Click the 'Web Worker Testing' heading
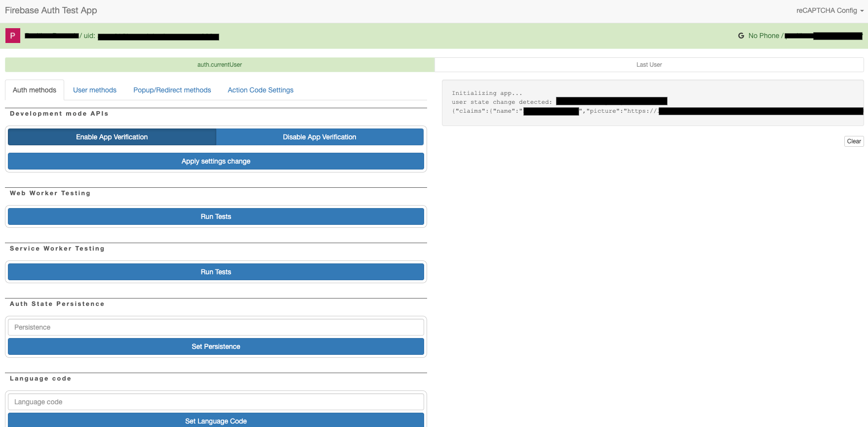 [50, 193]
